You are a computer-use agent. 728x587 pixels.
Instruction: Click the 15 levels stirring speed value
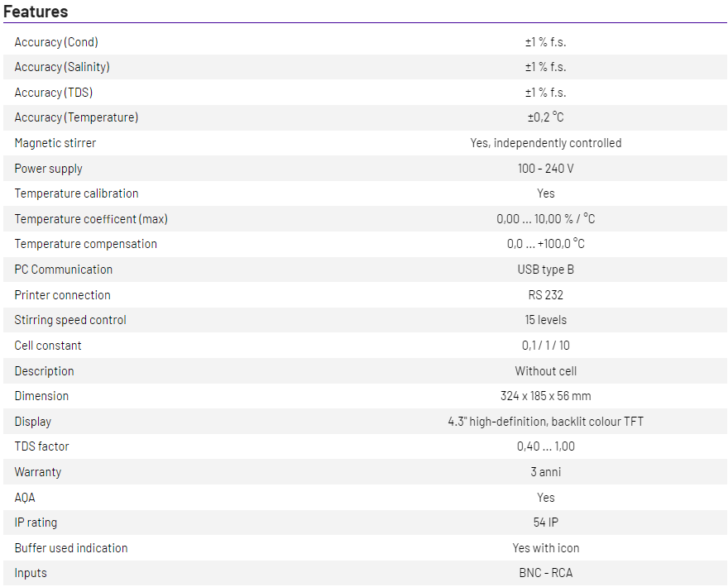[545, 320]
